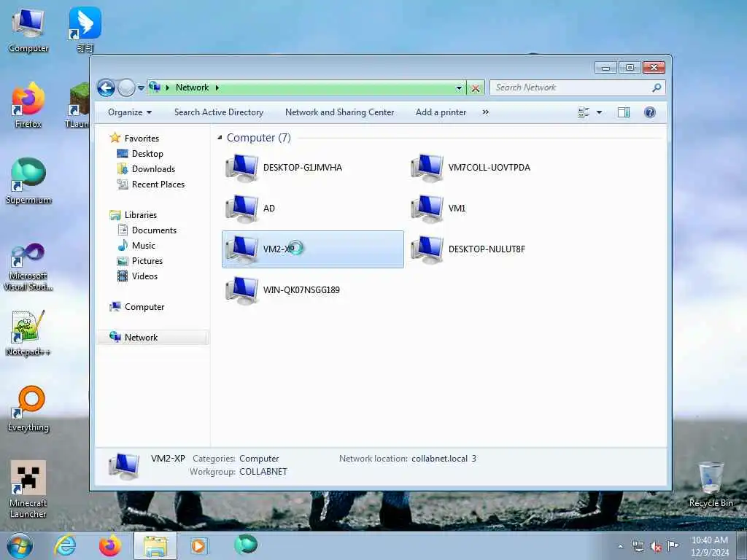Select Libraries in navigation pane

141,215
